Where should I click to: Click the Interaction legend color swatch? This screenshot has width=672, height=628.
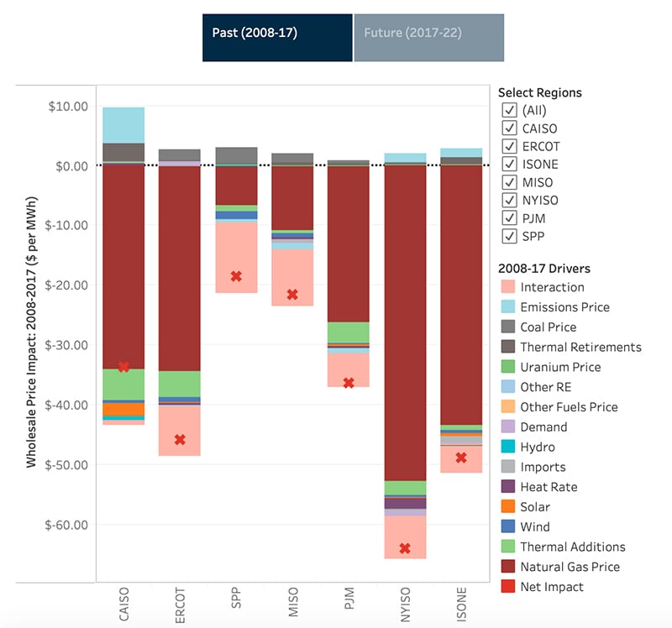coord(507,288)
